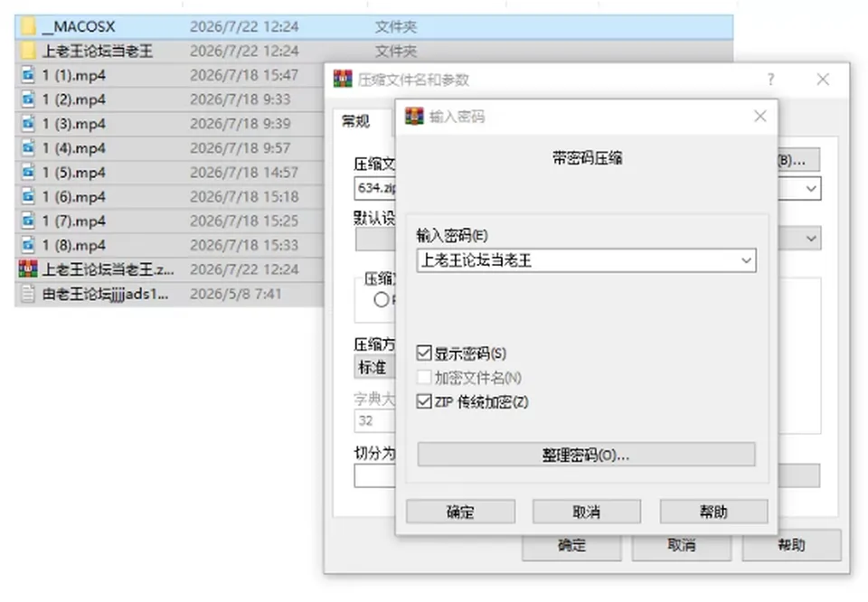Select the 1 (5).mp4 video icon
This screenshot has width=868, height=602.
coord(28,172)
